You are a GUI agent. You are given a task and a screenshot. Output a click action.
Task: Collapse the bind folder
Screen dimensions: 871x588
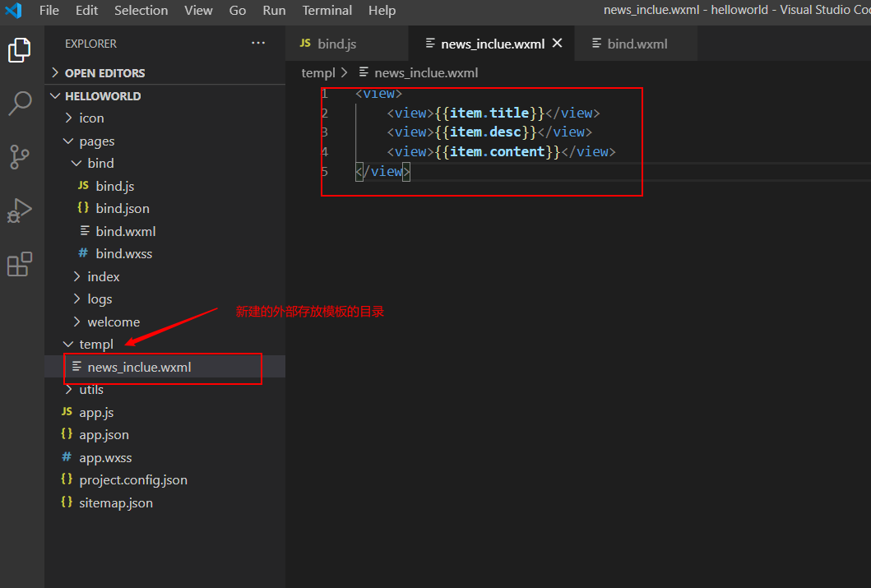(76, 163)
